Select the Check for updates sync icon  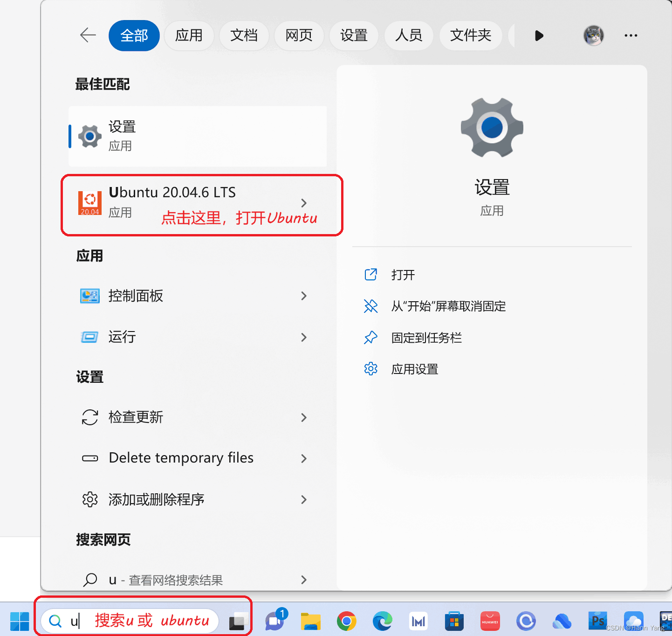(x=90, y=417)
